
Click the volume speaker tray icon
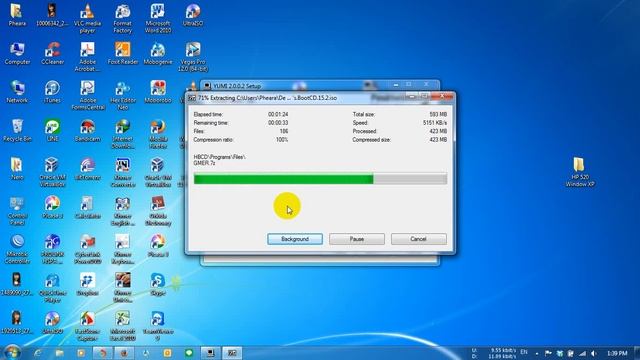pos(594,353)
